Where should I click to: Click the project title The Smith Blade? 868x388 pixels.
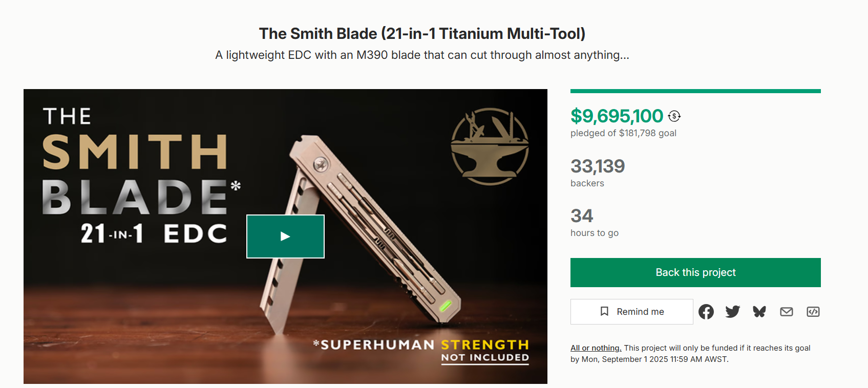pyautogui.click(x=422, y=33)
